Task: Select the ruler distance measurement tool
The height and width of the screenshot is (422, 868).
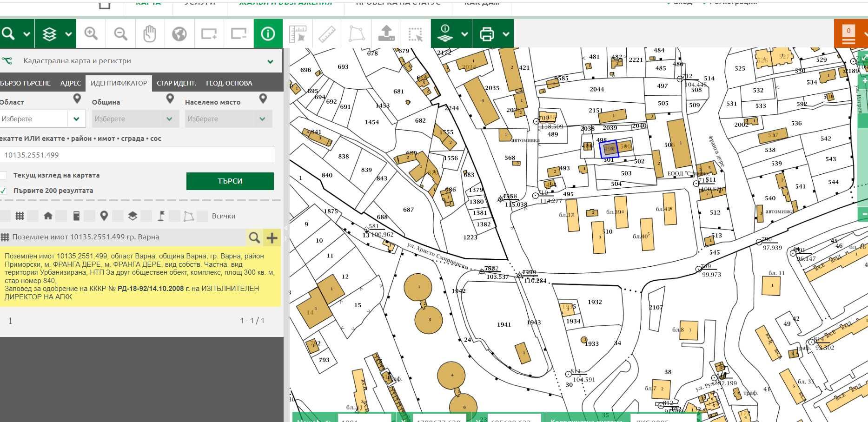Action: pyautogui.click(x=327, y=33)
